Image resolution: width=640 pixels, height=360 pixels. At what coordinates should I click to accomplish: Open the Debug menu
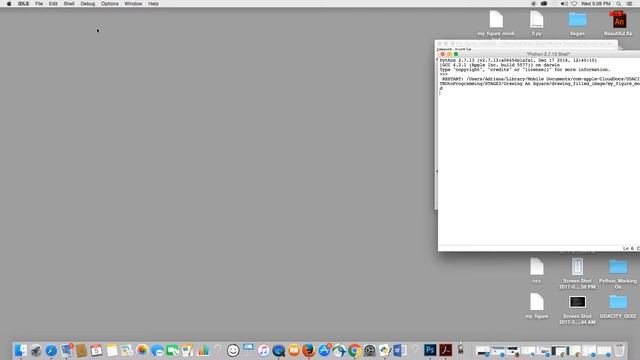(x=87, y=4)
